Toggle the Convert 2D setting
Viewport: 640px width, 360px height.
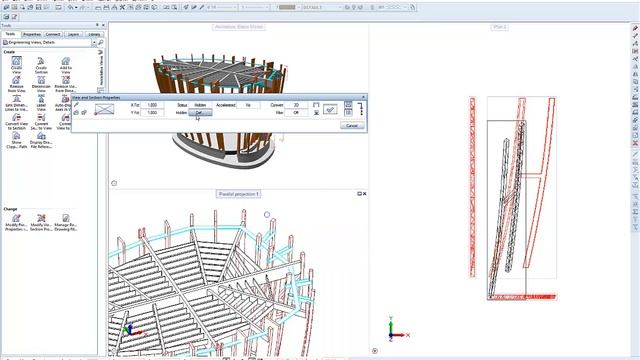click(296, 105)
